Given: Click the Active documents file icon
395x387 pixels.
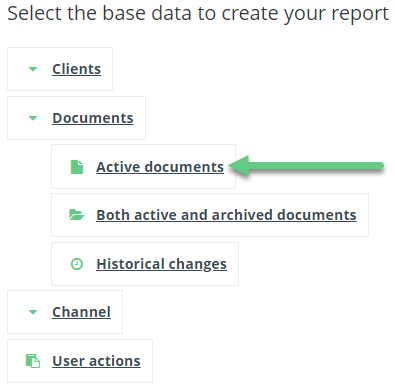Looking at the screenshot, I should coord(77,167).
